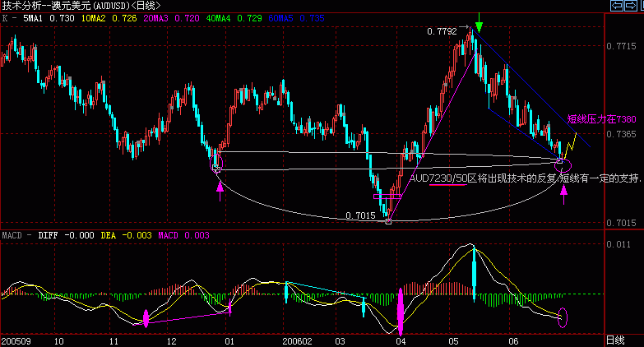644x347 pixels.
Task: Click the 10MA2 0.726 indicator label
Action: 109,18
